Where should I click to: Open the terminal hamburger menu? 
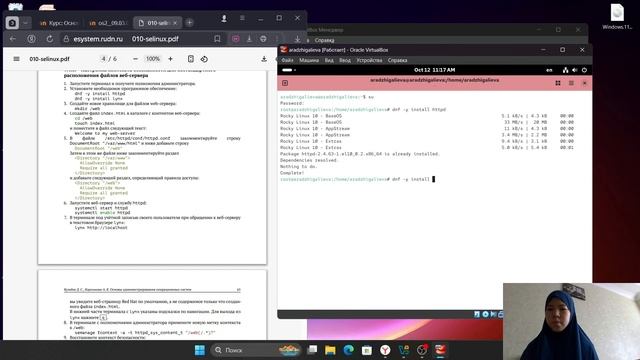pos(571,83)
